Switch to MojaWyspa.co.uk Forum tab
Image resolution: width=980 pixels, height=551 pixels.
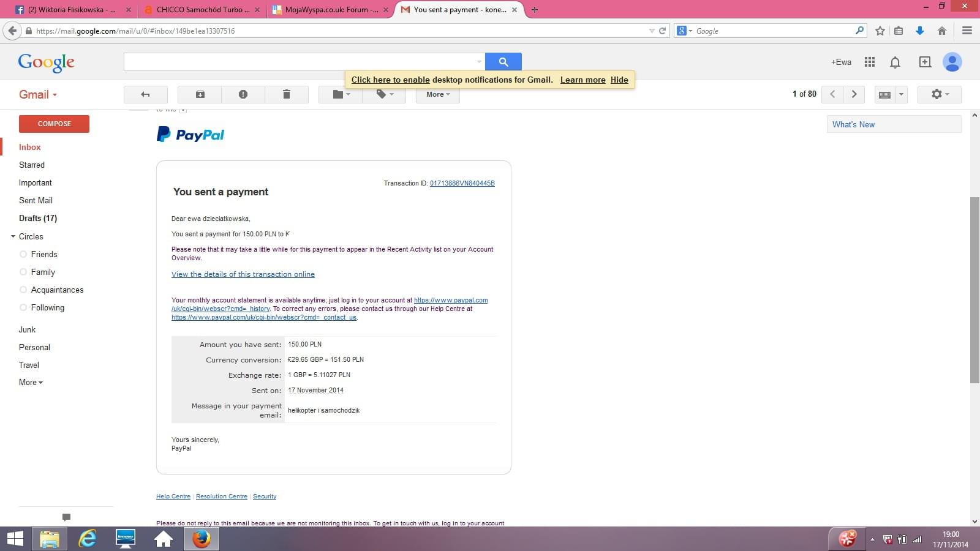tap(331, 10)
